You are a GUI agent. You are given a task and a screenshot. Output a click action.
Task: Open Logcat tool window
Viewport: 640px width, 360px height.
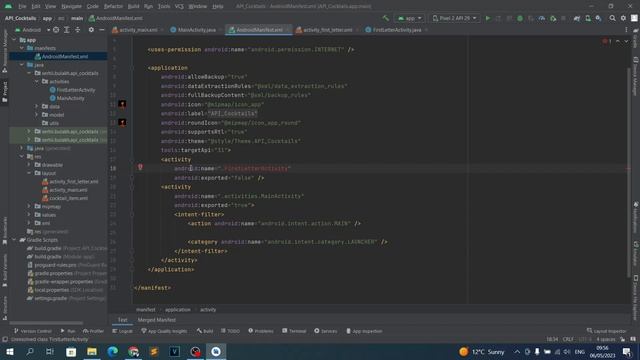(122, 331)
